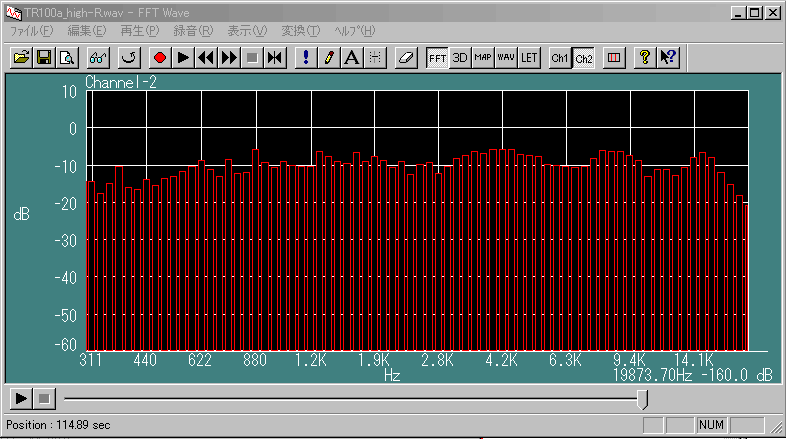This screenshot has height=439, width=786.
Task: Switch to FFT display mode
Action: tap(437, 58)
